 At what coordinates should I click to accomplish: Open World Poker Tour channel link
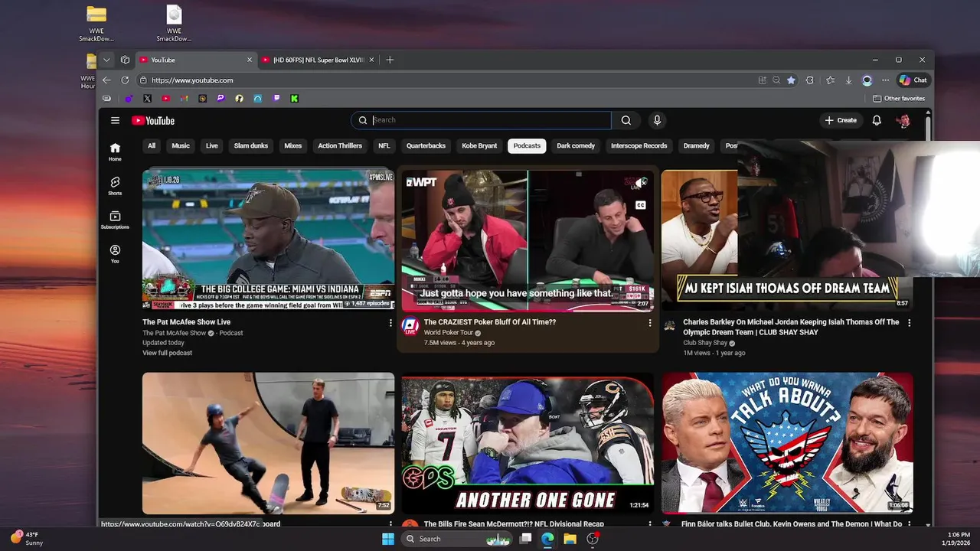click(x=449, y=333)
